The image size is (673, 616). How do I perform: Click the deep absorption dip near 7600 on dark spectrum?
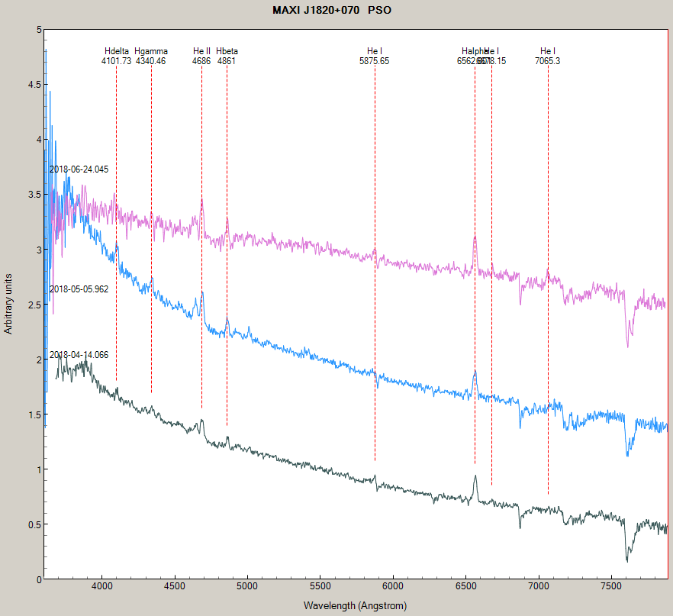click(x=627, y=559)
